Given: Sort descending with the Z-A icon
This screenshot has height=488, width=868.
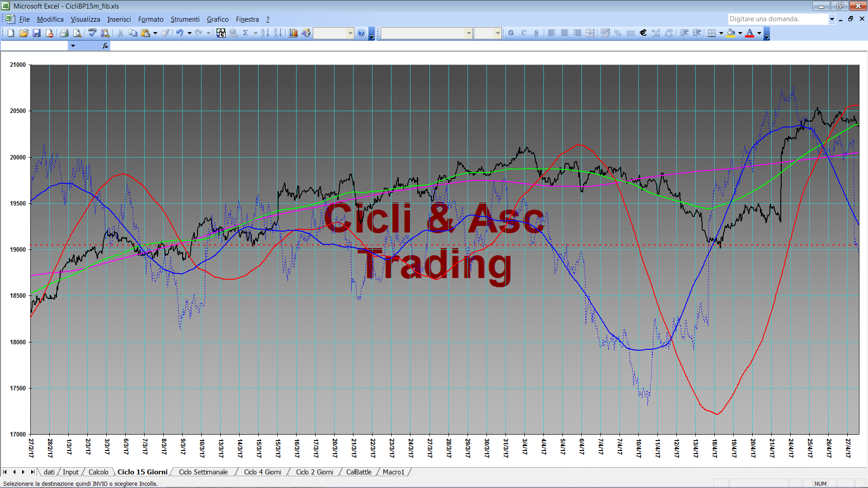Looking at the screenshot, I should (278, 33).
